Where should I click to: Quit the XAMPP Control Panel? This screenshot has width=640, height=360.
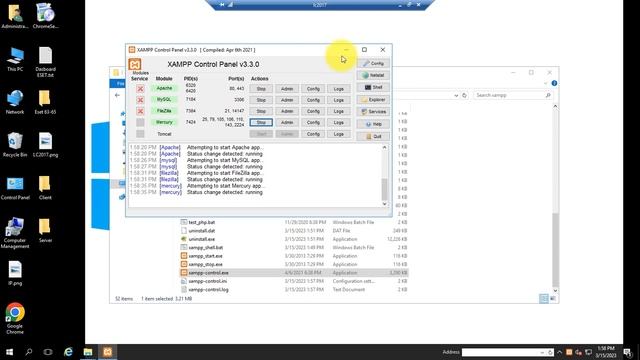(373, 136)
